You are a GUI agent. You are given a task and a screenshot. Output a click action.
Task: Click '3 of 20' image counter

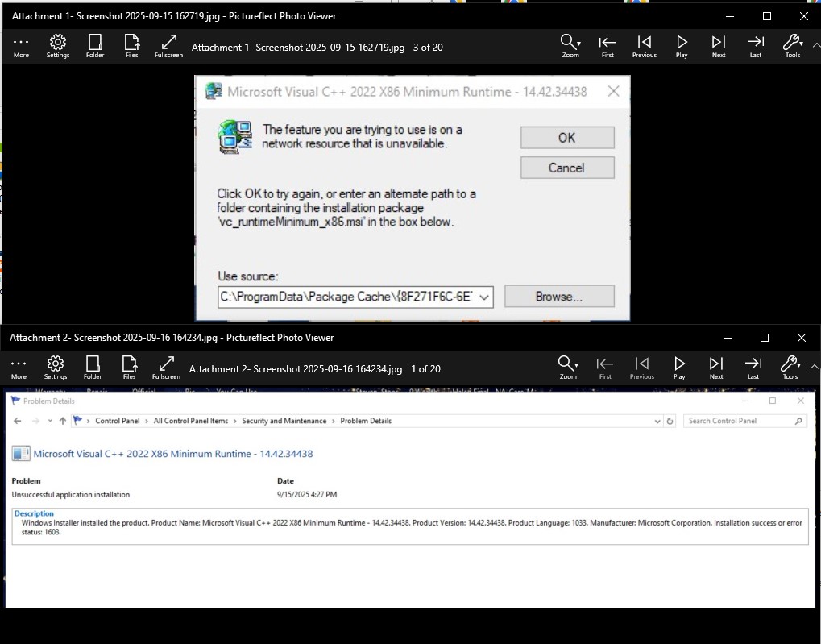428,48
